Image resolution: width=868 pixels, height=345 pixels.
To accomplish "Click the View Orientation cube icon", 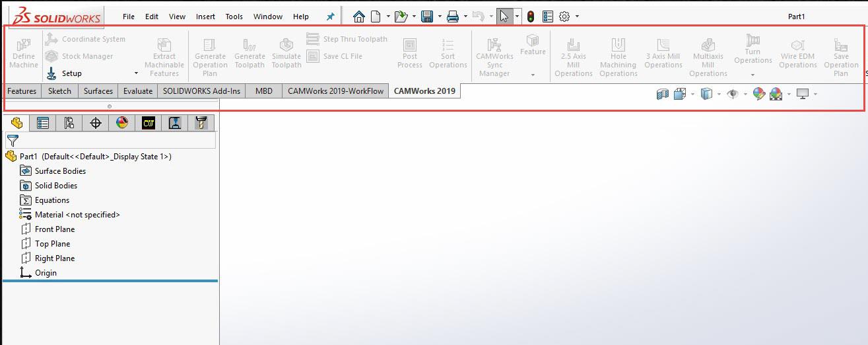I will [x=680, y=95].
